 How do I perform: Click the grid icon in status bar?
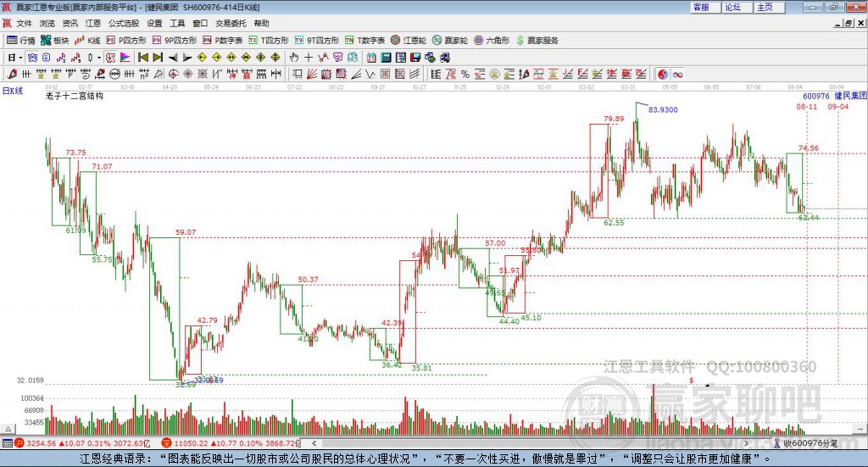[7, 443]
